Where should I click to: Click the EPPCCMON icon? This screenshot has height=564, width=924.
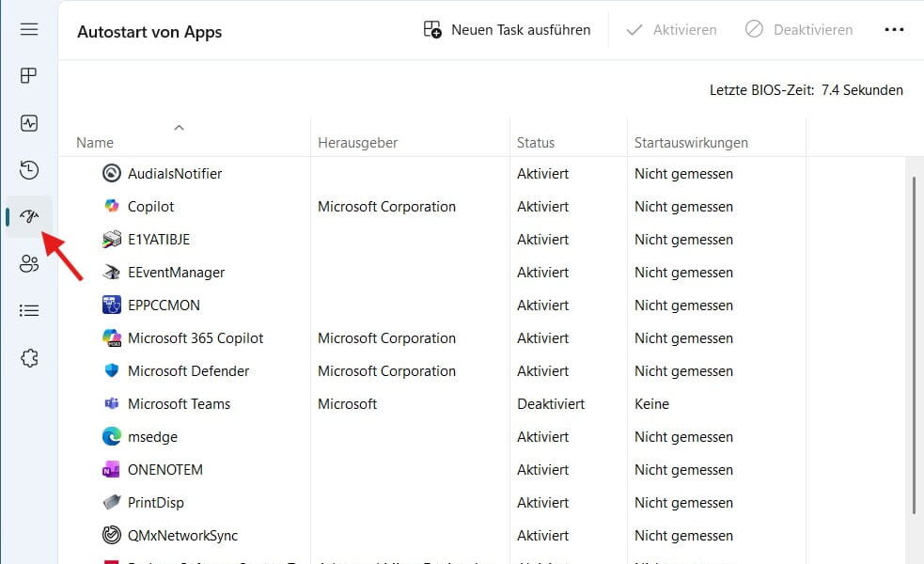tap(111, 305)
